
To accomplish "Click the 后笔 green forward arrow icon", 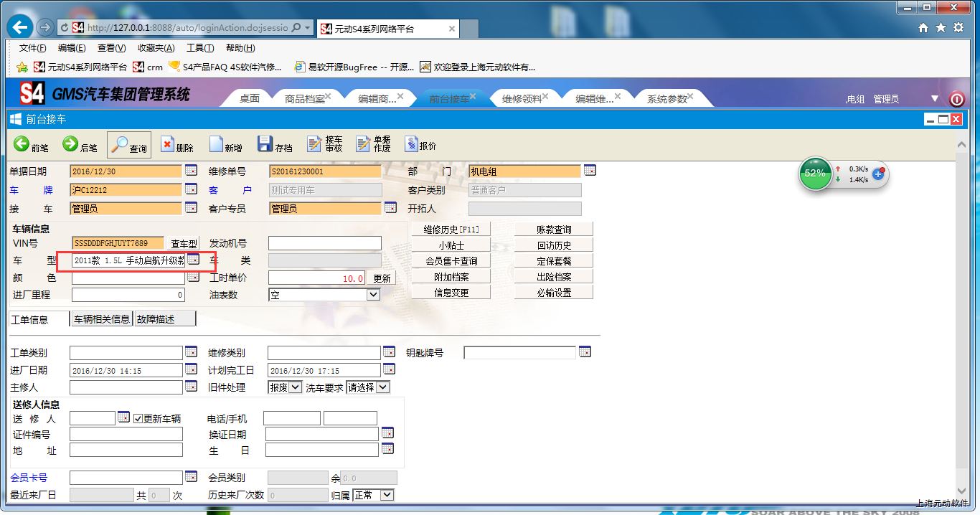I will pos(70,145).
